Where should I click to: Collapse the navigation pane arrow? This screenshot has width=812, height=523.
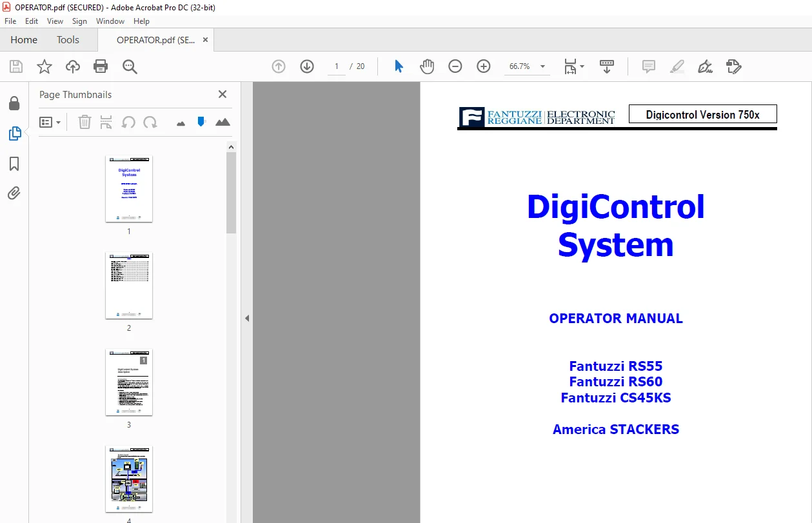click(246, 319)
